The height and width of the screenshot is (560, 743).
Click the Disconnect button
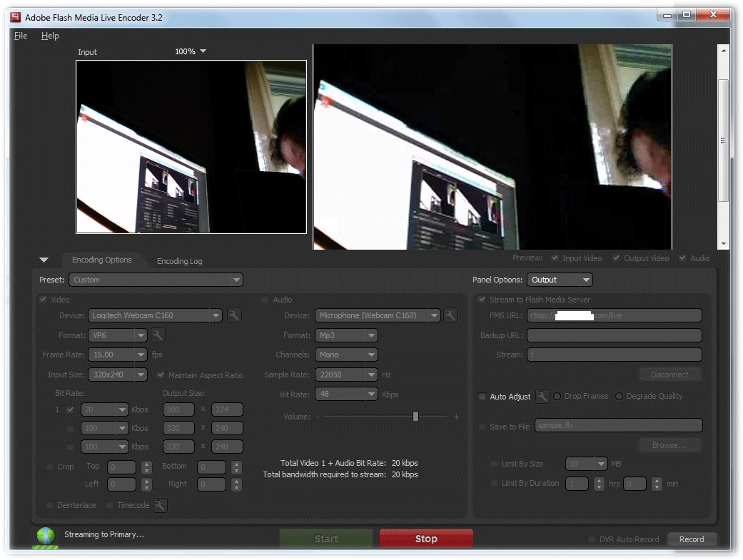coord(669,375)
